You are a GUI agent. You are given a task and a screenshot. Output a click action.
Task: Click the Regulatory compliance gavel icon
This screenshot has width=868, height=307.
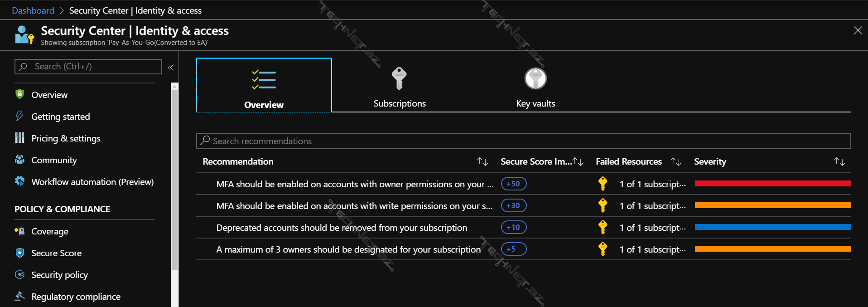19,296
